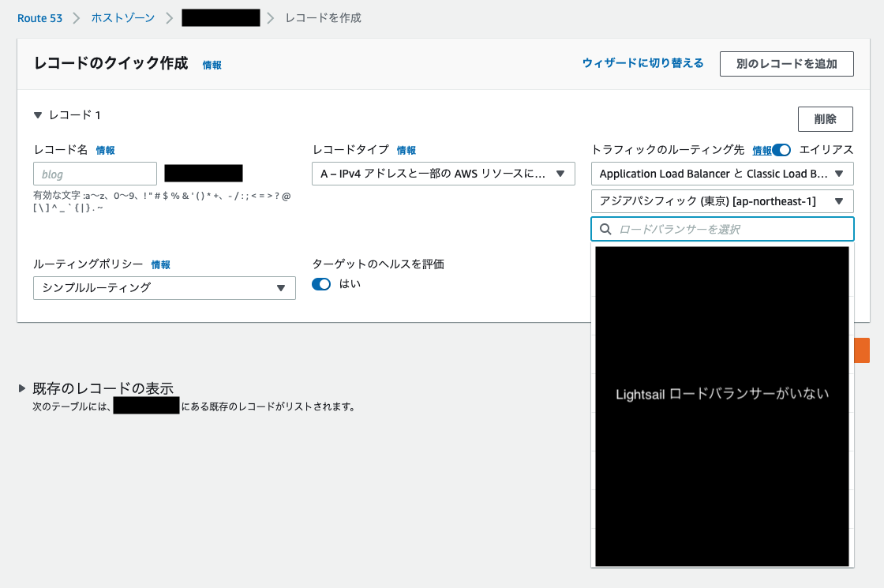
Task: Collapse the レコード 1 section
Action: 38,115
